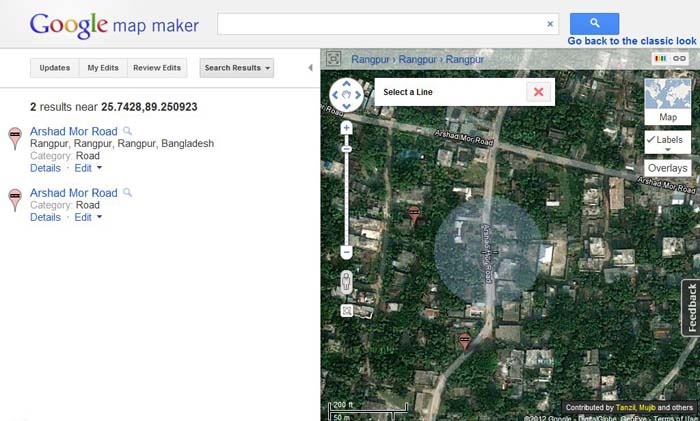This screenshot has width=700, height=421.
Task: Click the blue search magnifier button
Action: (x=594, y=23)
